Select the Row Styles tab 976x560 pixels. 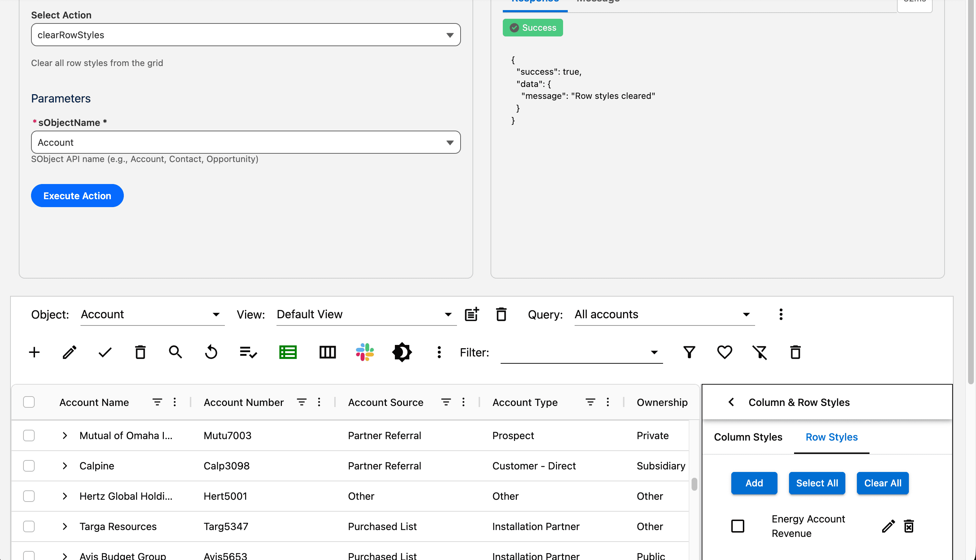click(x=831, y=437)
